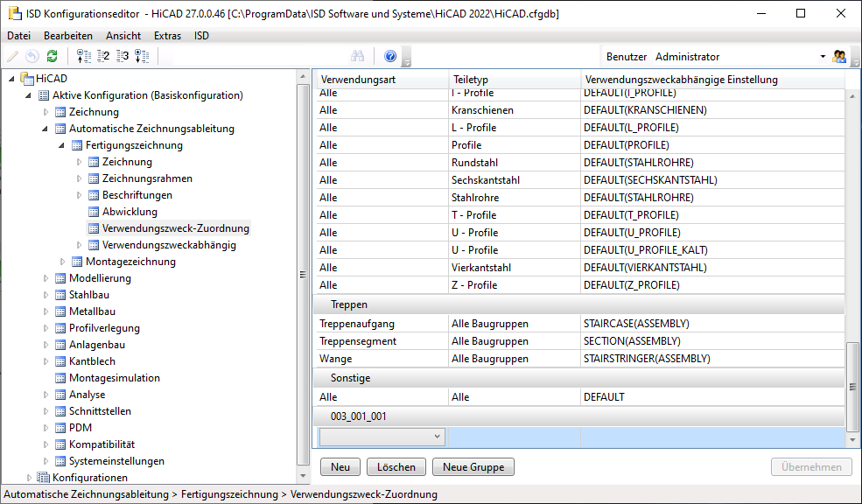Collapse the Fertigungszeichnung node
862x504 pixels.
point(61,145)
